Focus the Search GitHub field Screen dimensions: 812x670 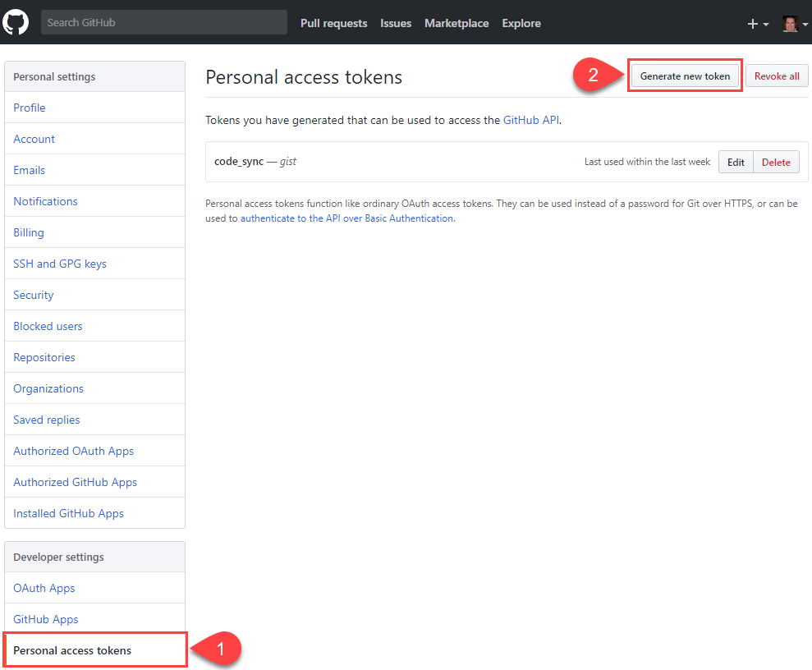coord(164,22)
